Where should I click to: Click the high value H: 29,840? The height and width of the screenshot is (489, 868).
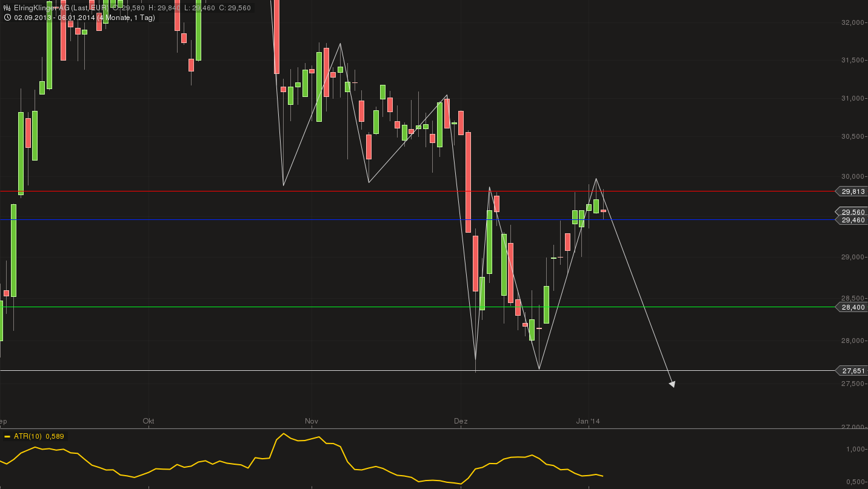[x=165, y=8]
